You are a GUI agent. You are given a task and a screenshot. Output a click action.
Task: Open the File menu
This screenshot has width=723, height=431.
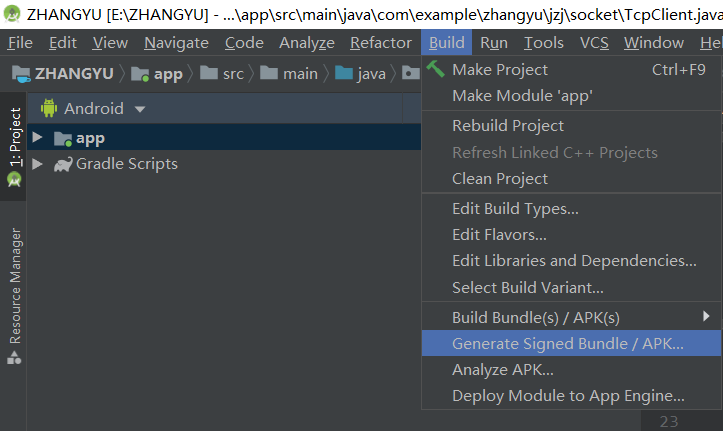click(20, 43)
